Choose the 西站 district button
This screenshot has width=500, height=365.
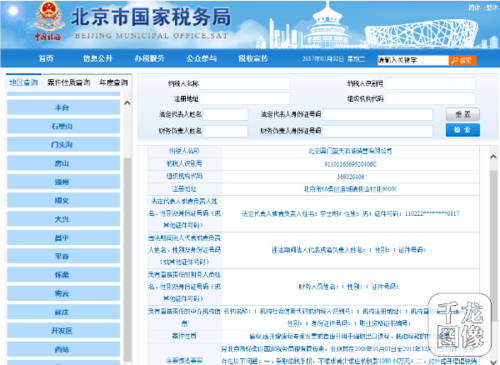tap(63, 349)
